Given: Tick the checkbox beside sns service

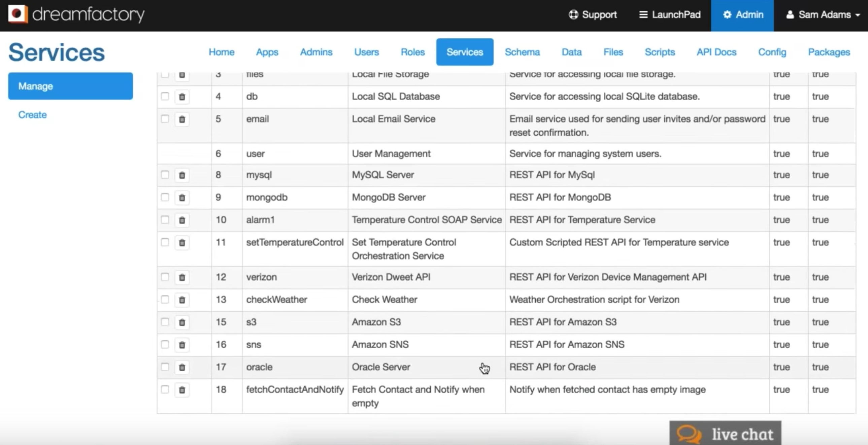Looking at the screenshot, I should tap(165, 345).
